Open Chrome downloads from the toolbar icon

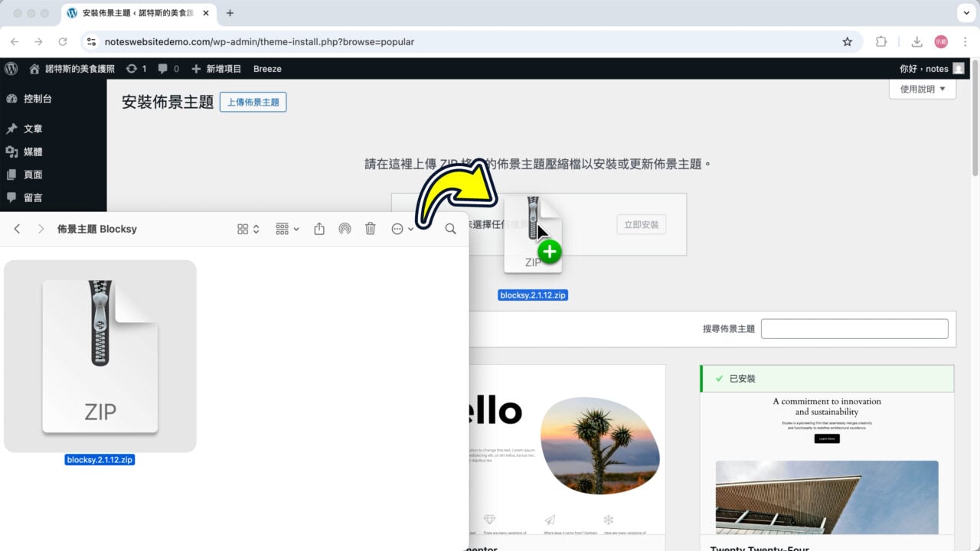[x=916, y=42]
